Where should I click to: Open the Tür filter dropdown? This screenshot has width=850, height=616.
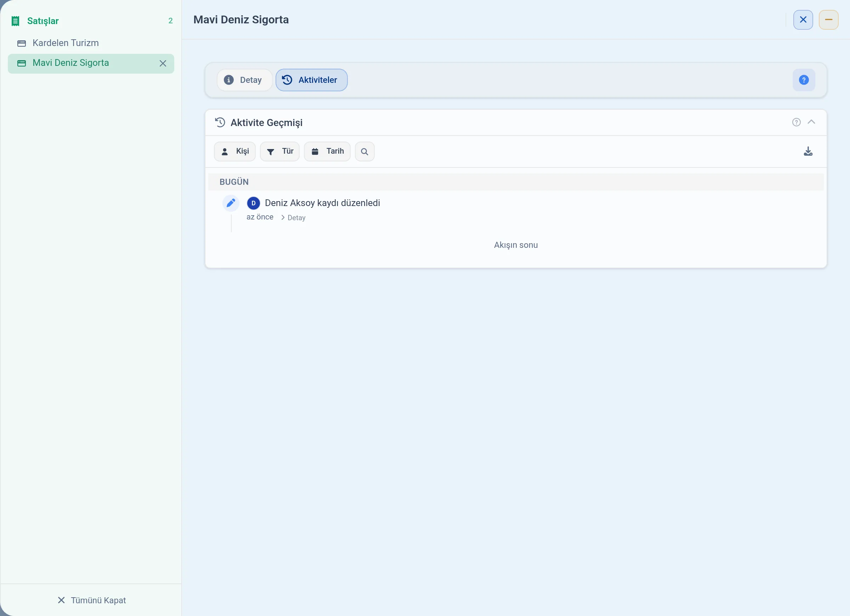(x=279, y=152)
